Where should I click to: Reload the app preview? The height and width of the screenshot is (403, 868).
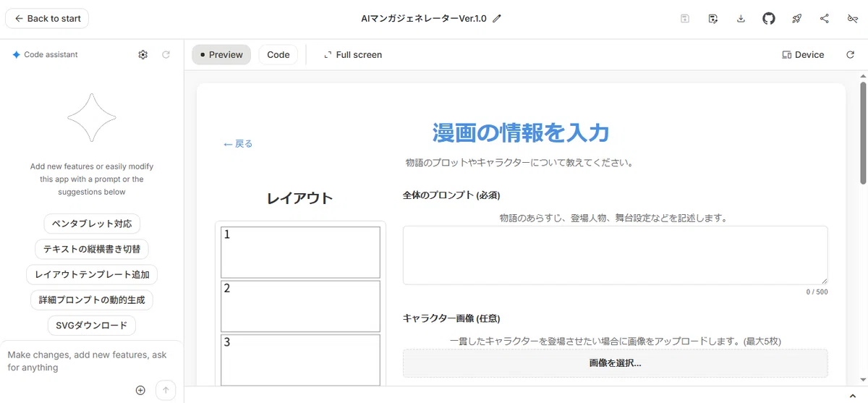851,54
